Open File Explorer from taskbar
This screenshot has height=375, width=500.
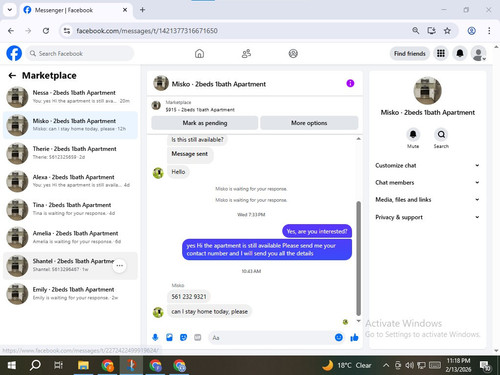83,365
